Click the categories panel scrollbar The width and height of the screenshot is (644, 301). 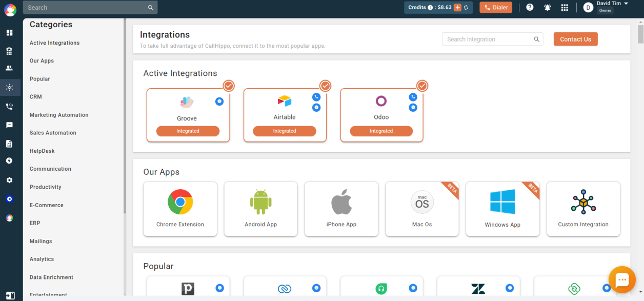(125, 116)
